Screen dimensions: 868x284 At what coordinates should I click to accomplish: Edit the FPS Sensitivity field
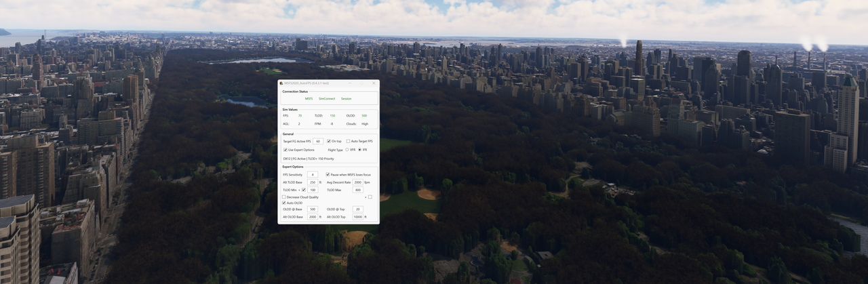[313, 174]
